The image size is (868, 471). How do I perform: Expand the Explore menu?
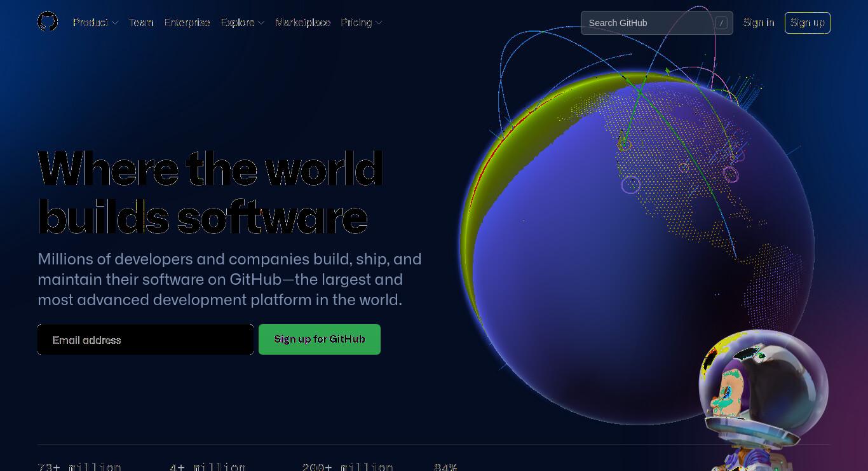(243, 22)
